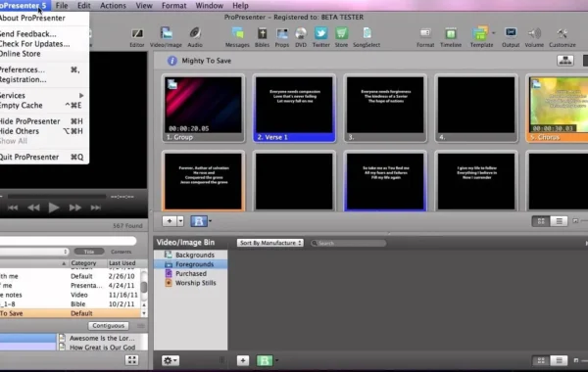Click the fast forward preview button
Image resolution: width=588 pixels, height=372 pixels.
(x=75, y=208)
